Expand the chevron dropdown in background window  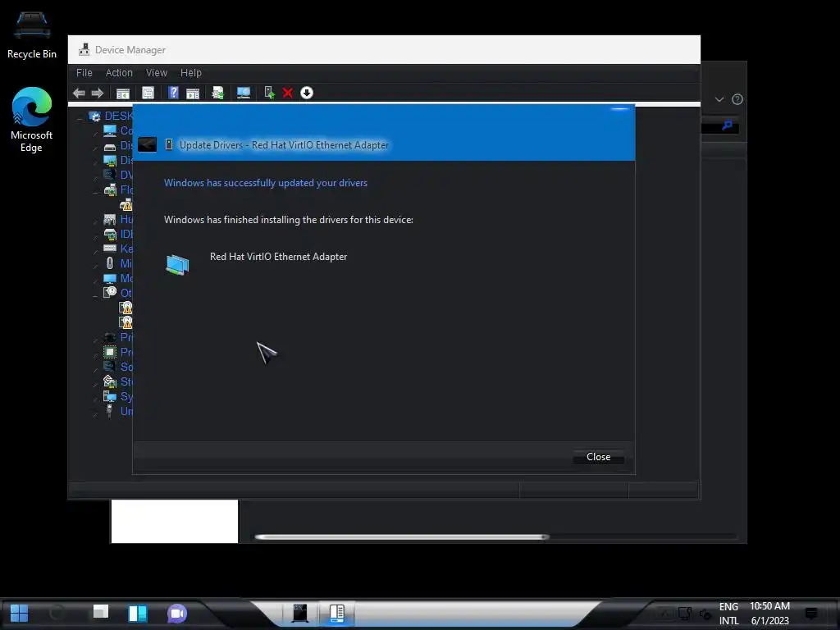[x=719, y=99]
